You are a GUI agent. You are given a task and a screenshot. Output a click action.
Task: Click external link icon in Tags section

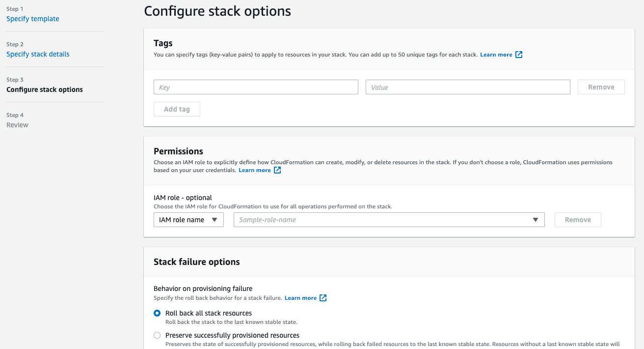pyautogui.click(x=519, y=55)
